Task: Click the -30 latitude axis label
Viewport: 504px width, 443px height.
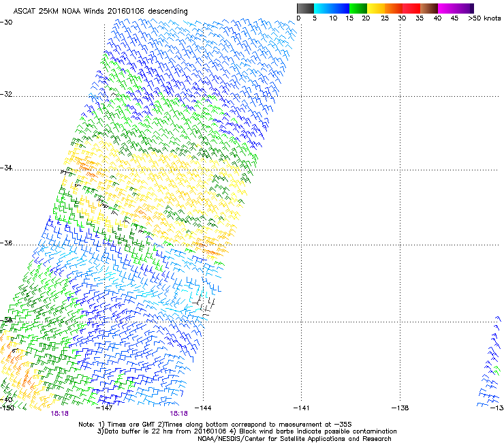Action: point(6,22)
